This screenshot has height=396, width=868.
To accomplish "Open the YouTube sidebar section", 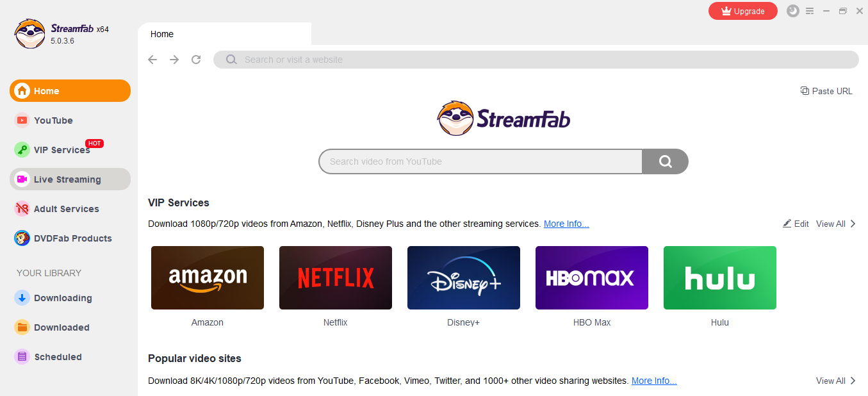I will [70, 120].
